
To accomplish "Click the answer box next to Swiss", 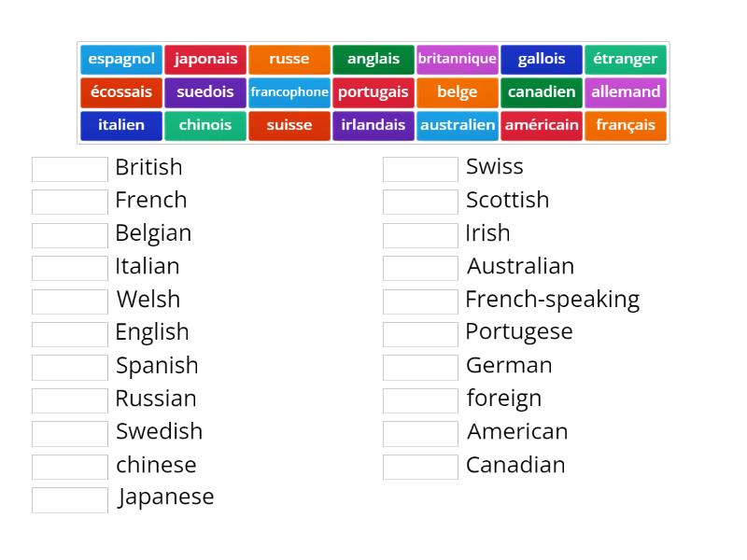I will click(x=420, y=169).
